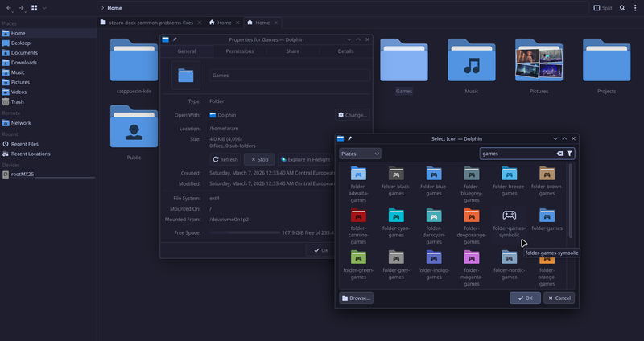Viewport: 644px width, 341px height.
Task: Switch to icons view mode
Action: pos(35,8)
